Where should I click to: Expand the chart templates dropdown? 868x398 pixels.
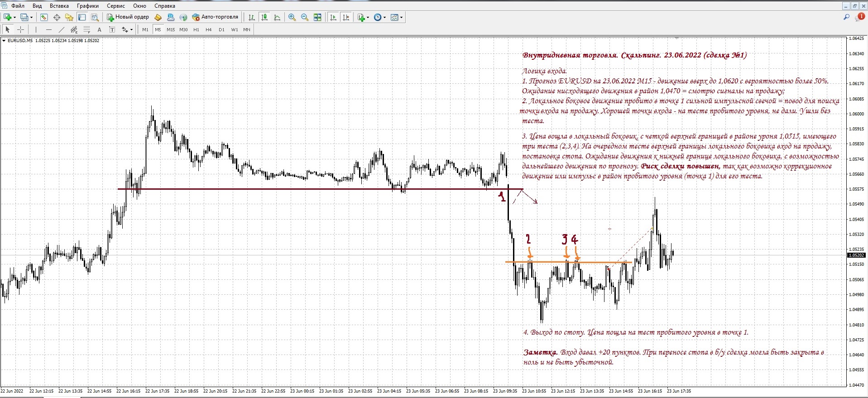tap(401, 17)
